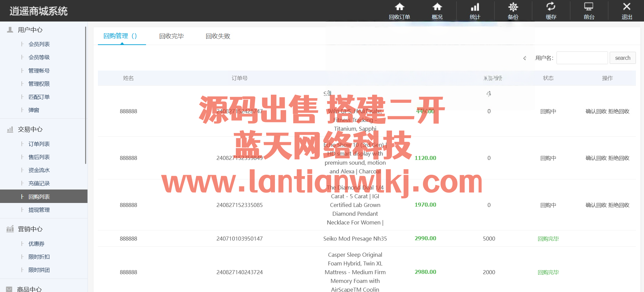Image resolution: width=644 pixels, height=292 pixels.
Task: Open the 概况 overview icon
Action: point(437,7)
